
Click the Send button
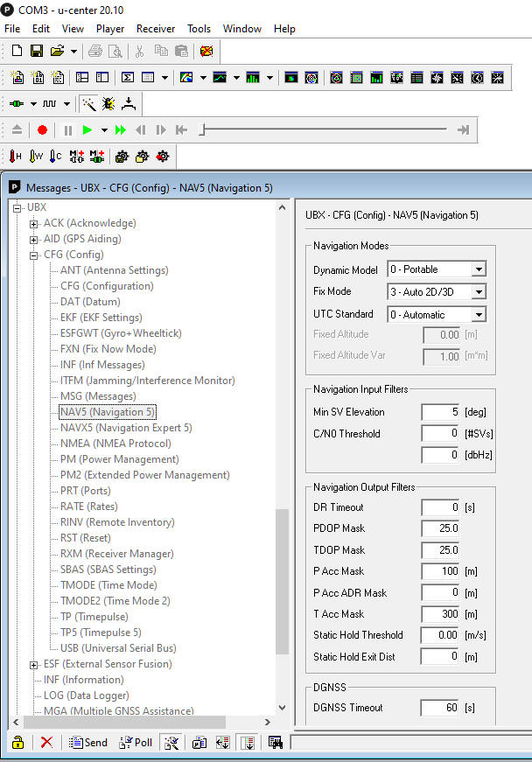click(x=88, y=742)
